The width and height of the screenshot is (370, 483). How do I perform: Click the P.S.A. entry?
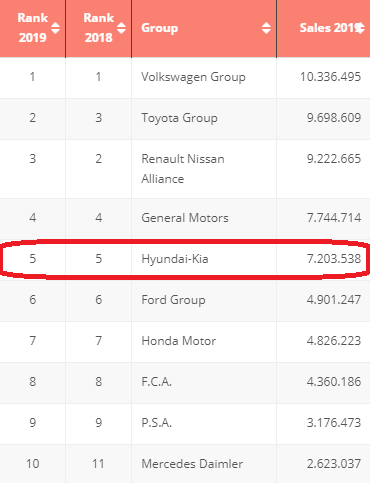click(157, 423)
